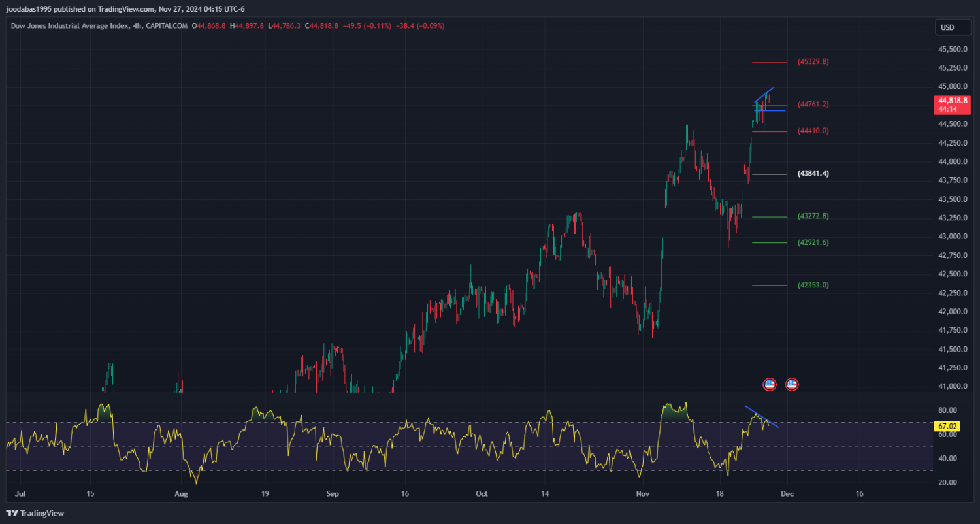Open the TradingView logo link
Viewport: 980px width, 524px height.
[35, 514]
